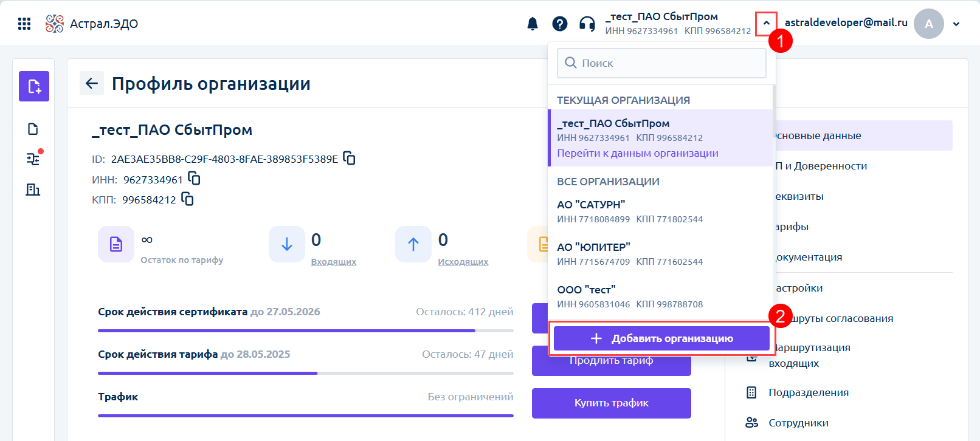Click the astraldeveloper@mail.ru account name
Screen dimensions: 980x441
coord(846,22)
